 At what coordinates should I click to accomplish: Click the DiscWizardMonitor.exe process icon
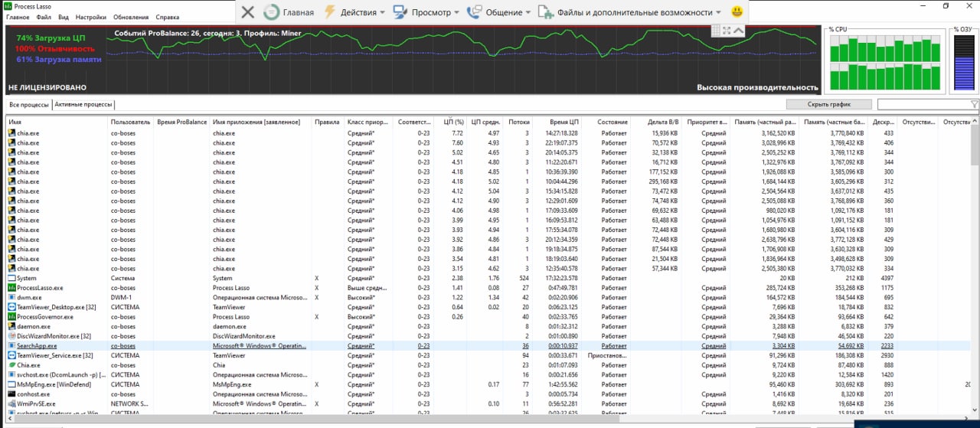11,336
